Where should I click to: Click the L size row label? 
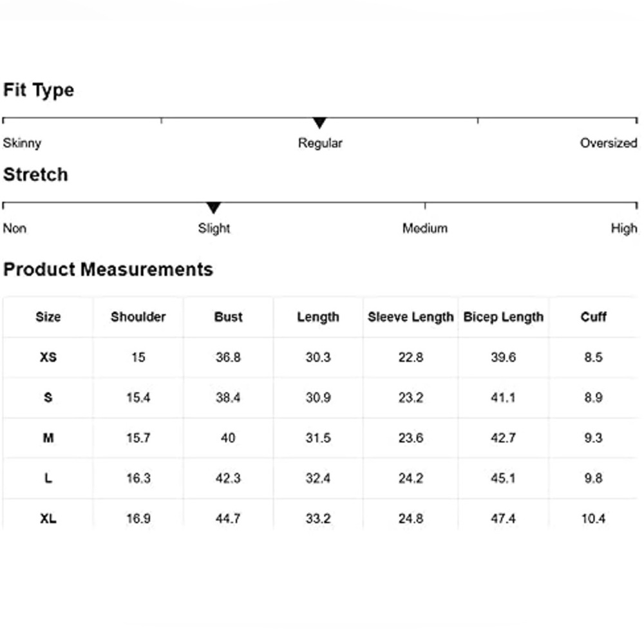point(48,478)
